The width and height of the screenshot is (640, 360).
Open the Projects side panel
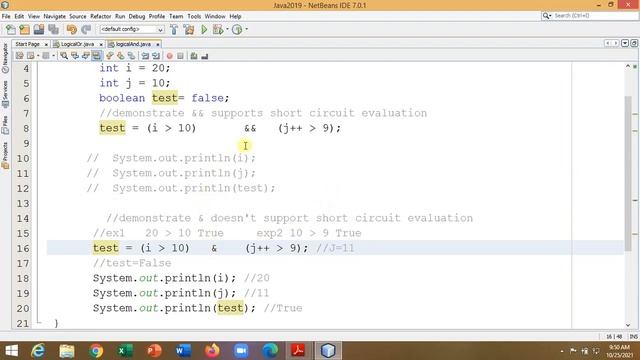point(5,156)
